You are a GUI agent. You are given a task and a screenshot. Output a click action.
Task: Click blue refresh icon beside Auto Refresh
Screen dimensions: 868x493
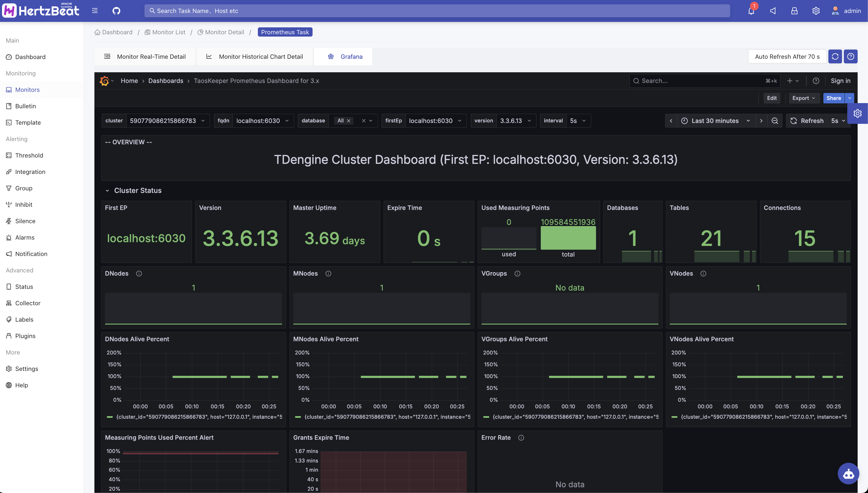(835, 56)
